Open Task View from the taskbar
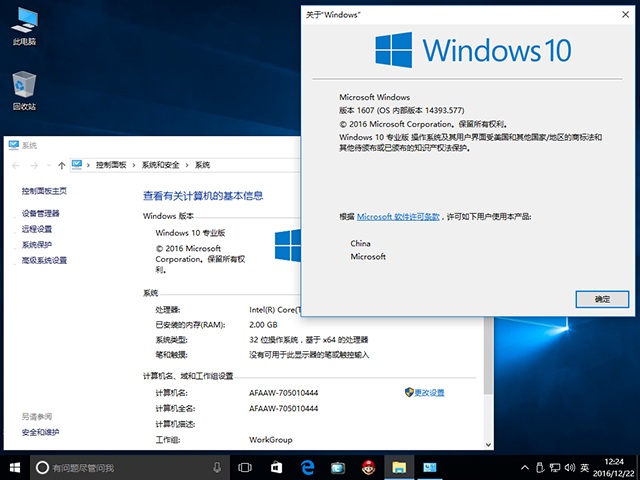 (246, 467)
